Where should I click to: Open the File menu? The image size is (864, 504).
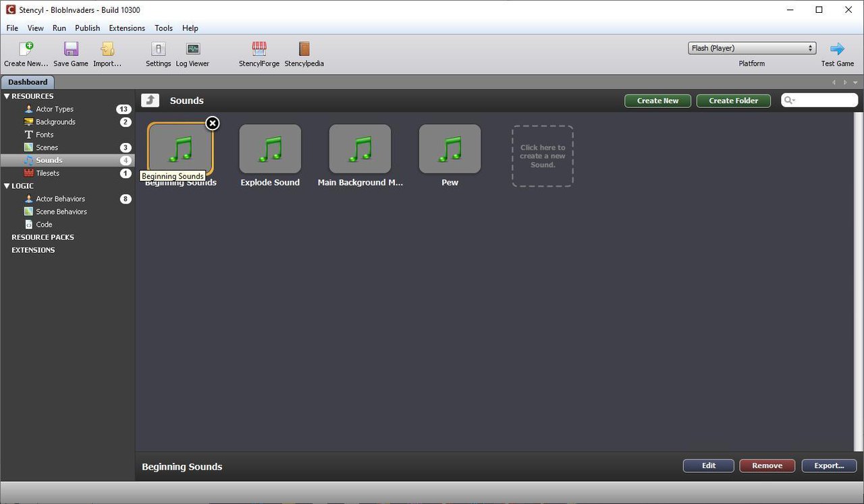pos(12,28)
